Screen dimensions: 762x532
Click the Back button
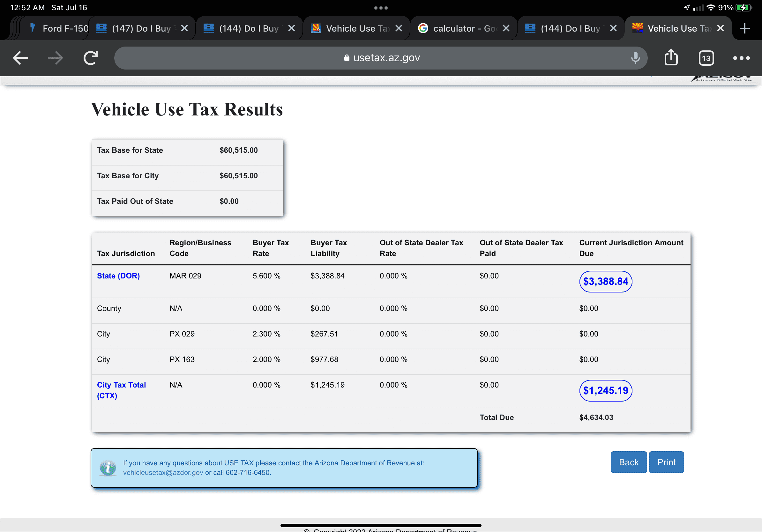point(628,462)
